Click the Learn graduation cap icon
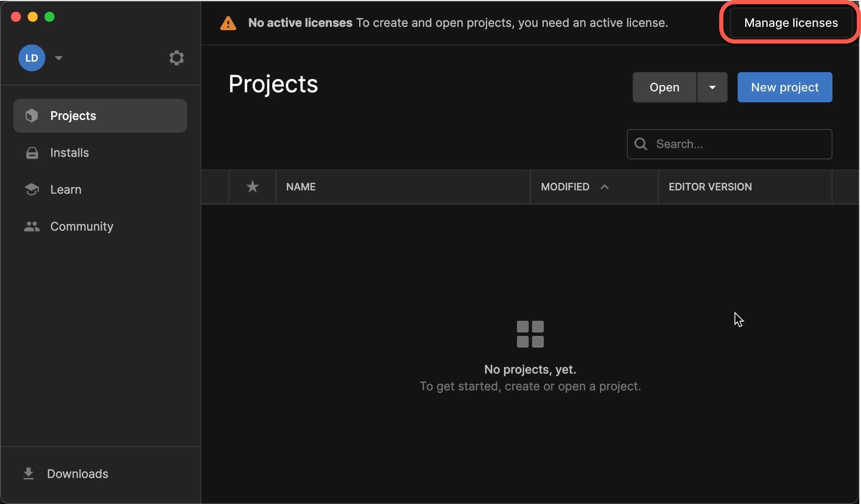861x504 pixels. 32,190
